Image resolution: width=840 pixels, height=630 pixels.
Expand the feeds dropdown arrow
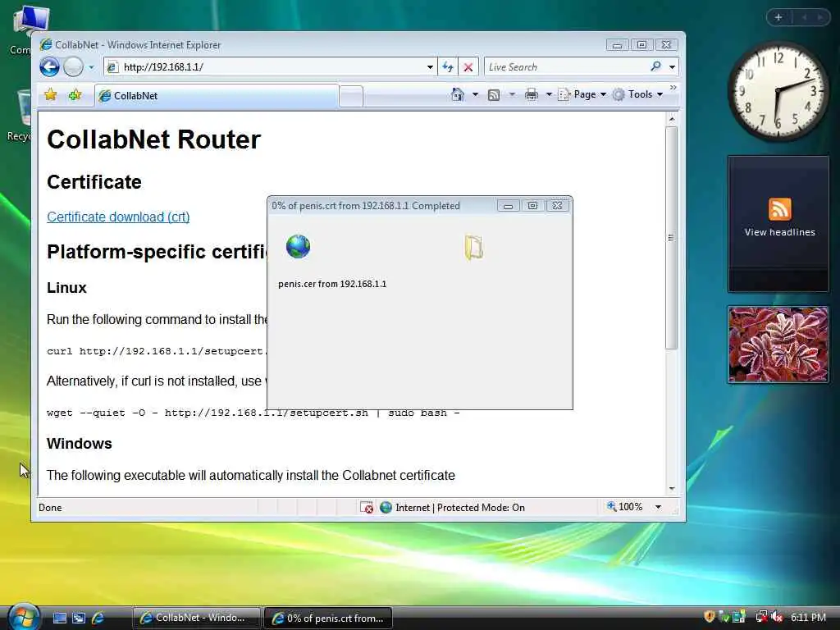tap(512, 95)
